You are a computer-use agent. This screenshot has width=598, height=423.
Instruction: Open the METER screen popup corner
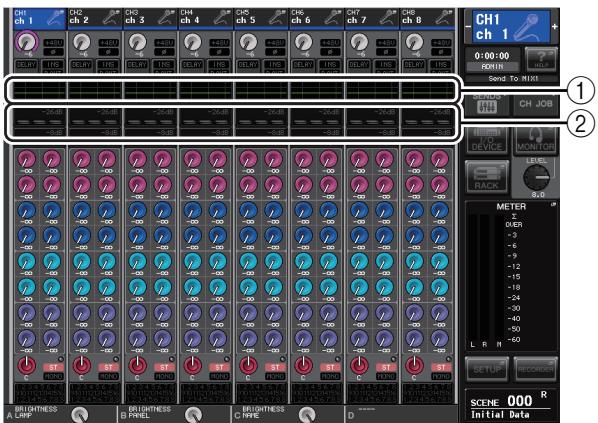(x=553, y=205)
